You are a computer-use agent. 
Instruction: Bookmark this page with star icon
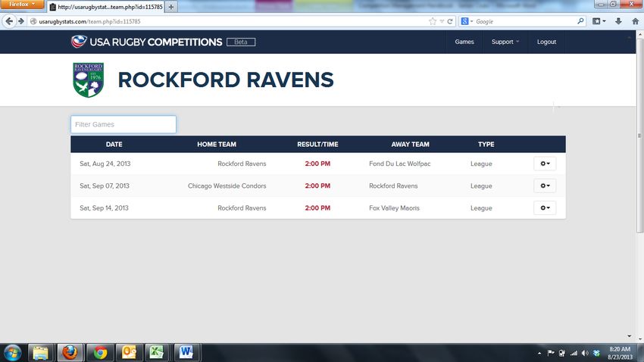click(x=433, y=21)
